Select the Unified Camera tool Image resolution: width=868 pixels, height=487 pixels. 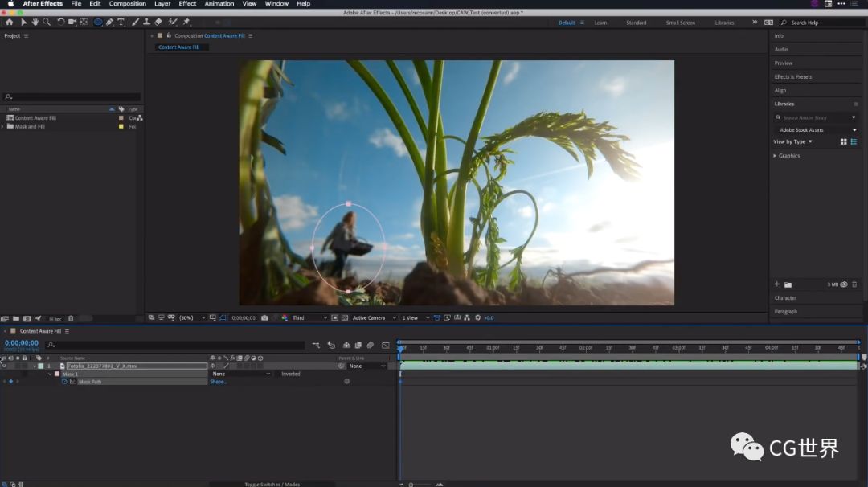click(72, 23)
